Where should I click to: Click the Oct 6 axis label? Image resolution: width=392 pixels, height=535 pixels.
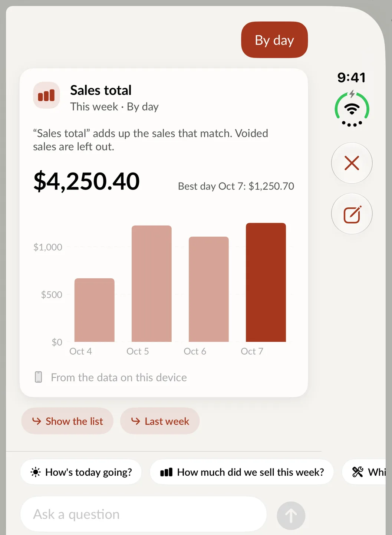(195, 351)
